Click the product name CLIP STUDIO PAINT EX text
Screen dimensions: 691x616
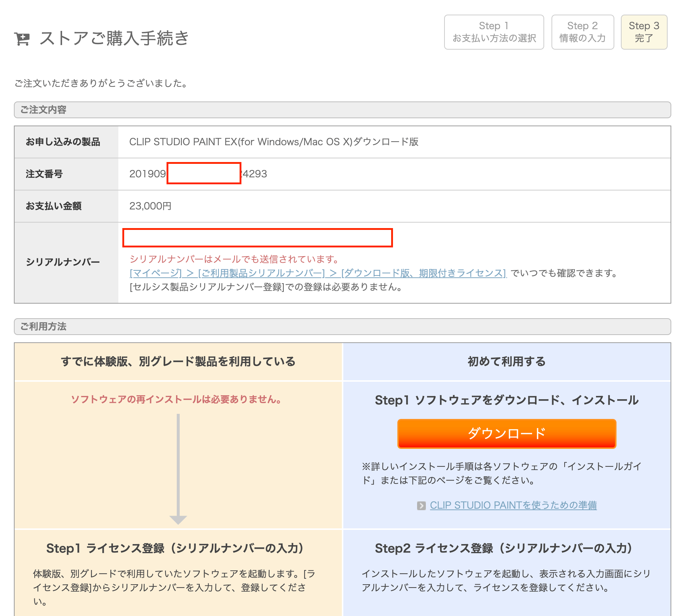274,142
